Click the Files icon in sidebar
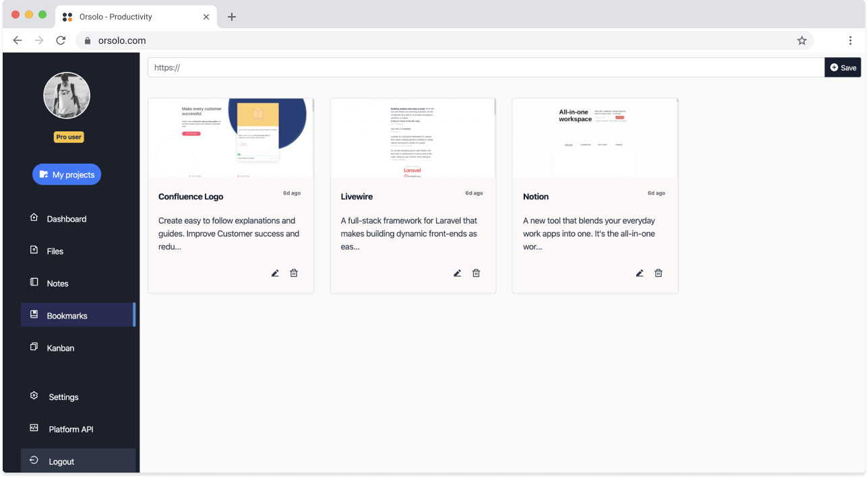This screenshot has width=868, height=478. (34, 250)
